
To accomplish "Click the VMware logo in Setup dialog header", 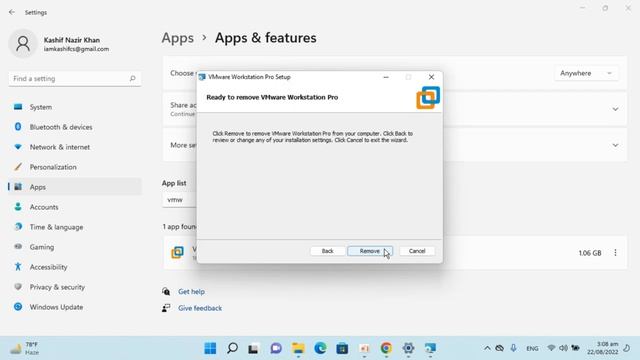I will coord(428,98).
